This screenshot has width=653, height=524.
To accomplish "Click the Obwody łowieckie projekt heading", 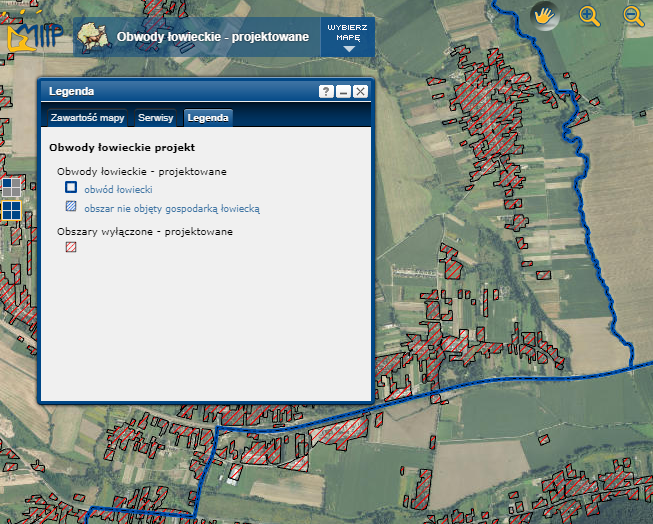I will click(122, 147).
